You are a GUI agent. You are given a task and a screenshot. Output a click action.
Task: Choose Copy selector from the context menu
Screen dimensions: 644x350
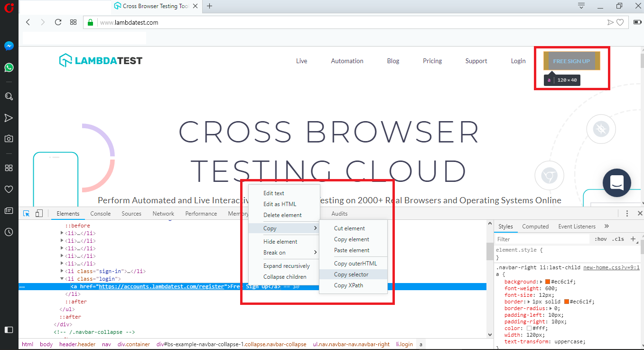coord(351,274)
